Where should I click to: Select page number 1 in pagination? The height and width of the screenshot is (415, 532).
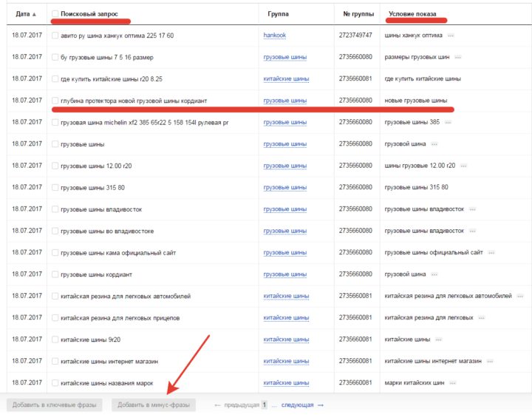coord(265,405)
